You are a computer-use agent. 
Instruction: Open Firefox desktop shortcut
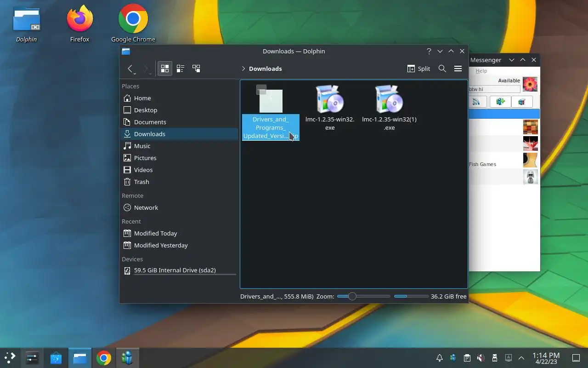tap(80, 25)
